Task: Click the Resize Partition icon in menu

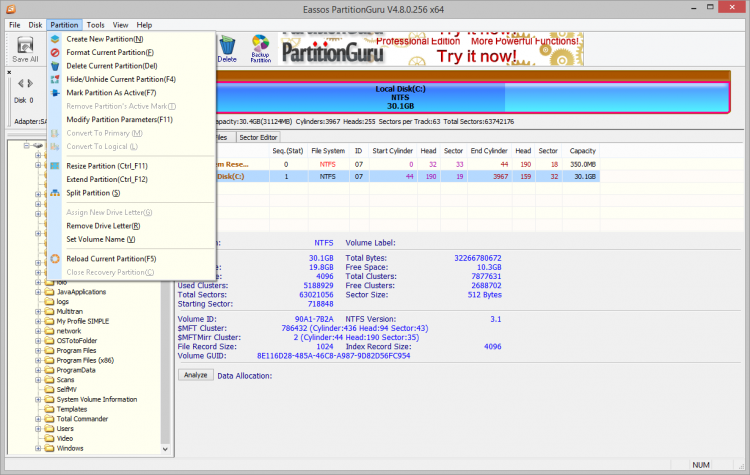Action: tap(55, 166)
